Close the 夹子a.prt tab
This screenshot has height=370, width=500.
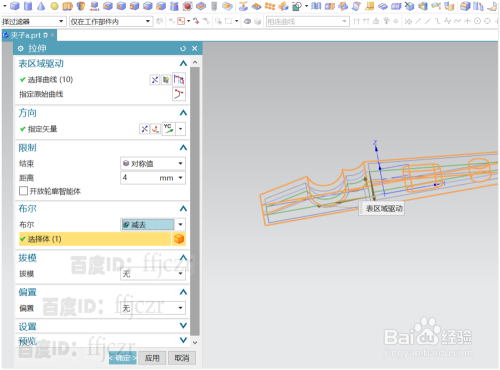pyautogui.click(x=53, y=35)
